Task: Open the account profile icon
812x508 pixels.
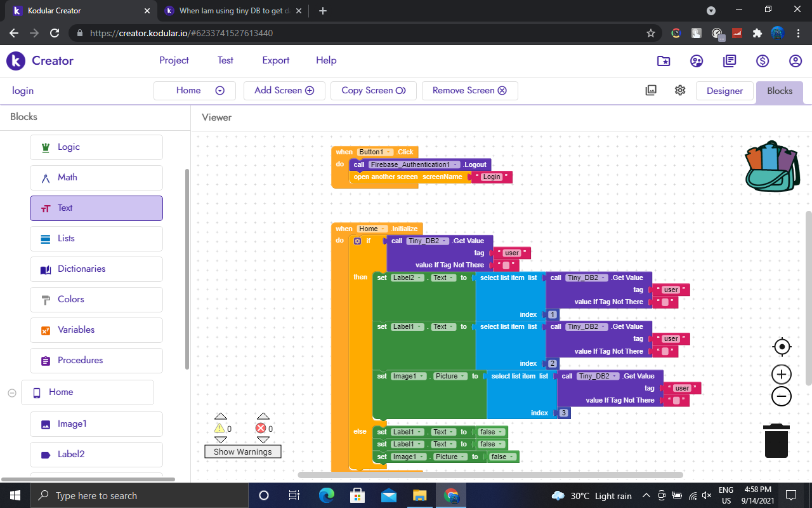Action: point(796,61)
